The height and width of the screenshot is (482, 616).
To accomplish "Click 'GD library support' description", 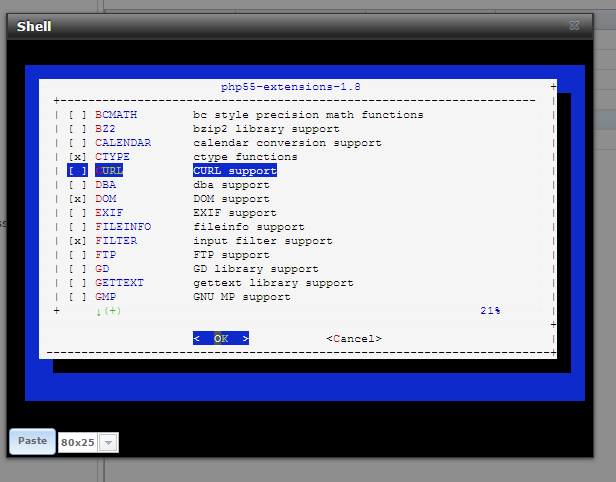I will tap(255, 269).
